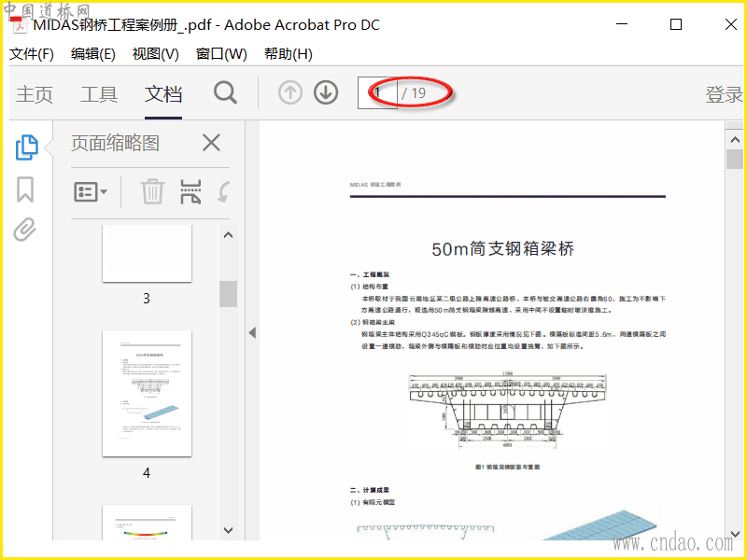Click the page number input field
The image size is (747, 560).
click(x=377, y=92)
